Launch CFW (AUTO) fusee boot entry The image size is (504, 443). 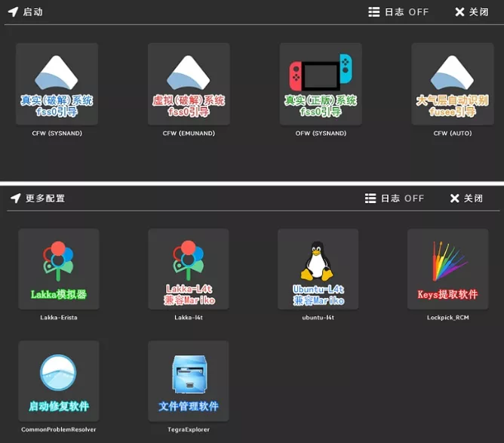coord(453,84)
